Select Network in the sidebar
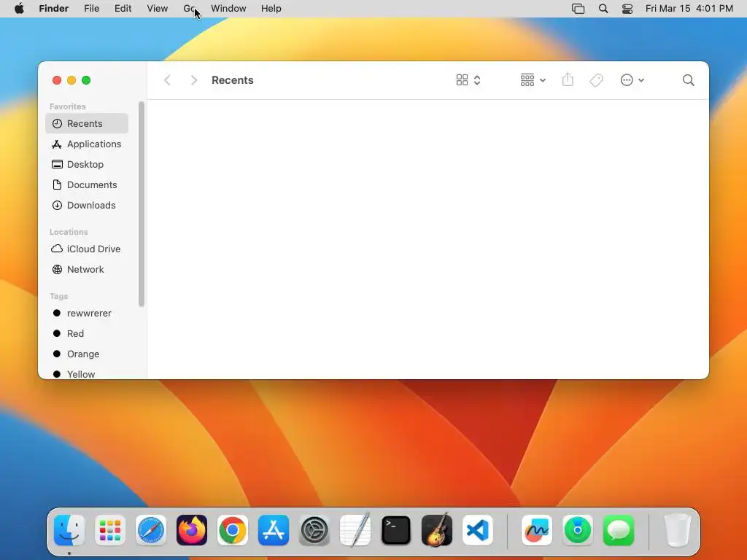The height and width of the screenshot is (560, 747). click(87, 269)
